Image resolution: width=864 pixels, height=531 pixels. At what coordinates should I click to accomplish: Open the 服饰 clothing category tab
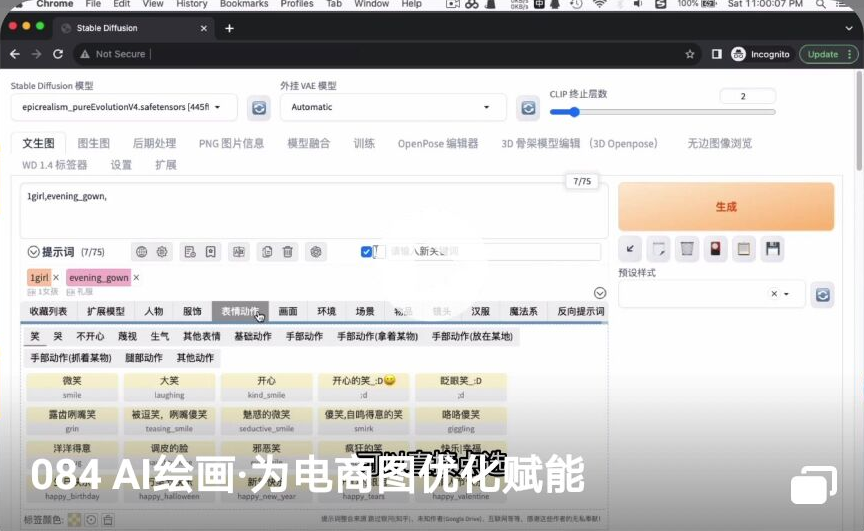click(x=191, y=312)
